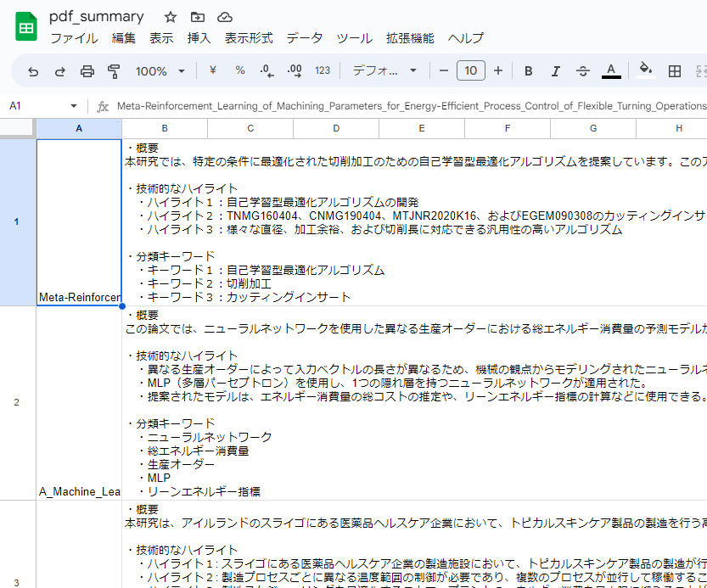The width and height of the screenshot is (707, 588).
Task: Activate the paint format tool
Action: 114,70
